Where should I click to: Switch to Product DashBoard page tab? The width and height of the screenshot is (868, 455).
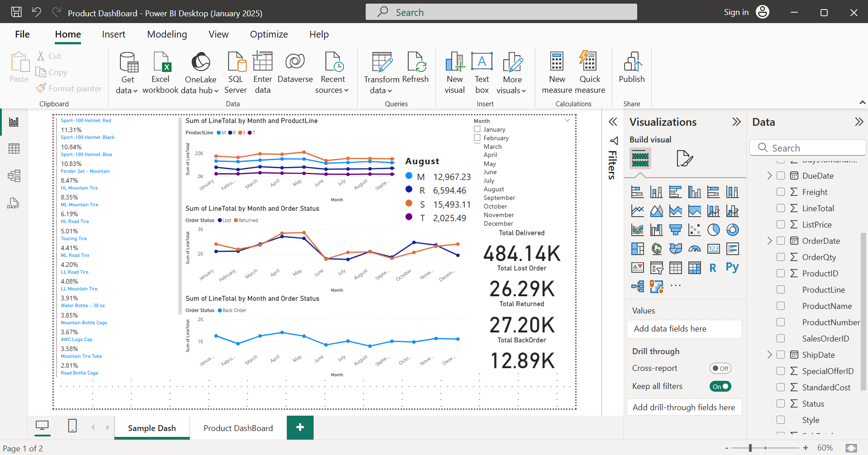pos(238,428)
